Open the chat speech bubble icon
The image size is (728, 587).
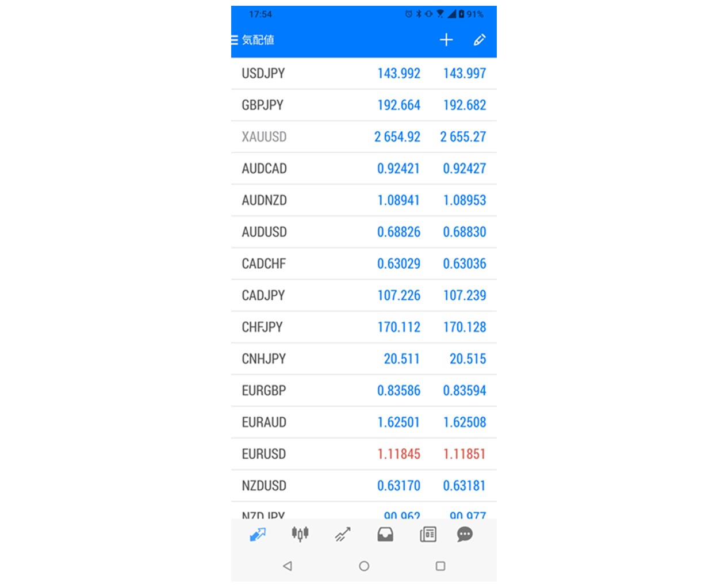coord(465,535)
